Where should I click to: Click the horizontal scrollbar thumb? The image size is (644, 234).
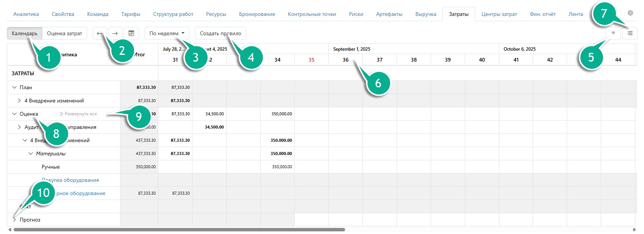click(179, 229)
